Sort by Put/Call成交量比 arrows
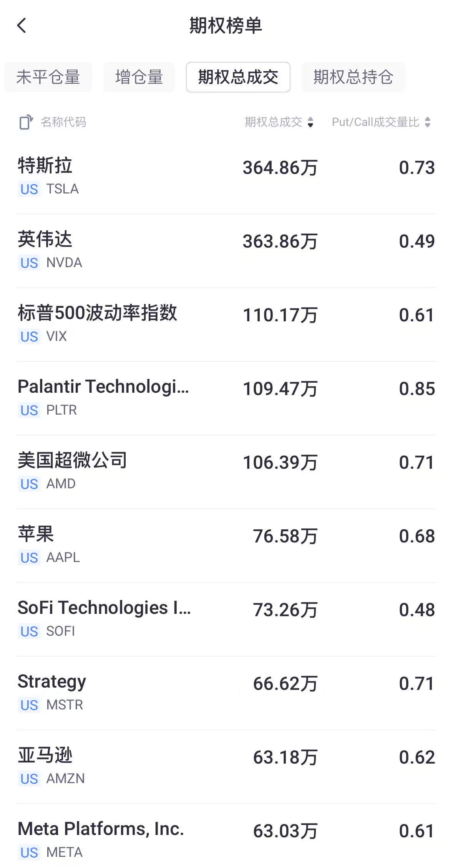 tap(427, 122)
